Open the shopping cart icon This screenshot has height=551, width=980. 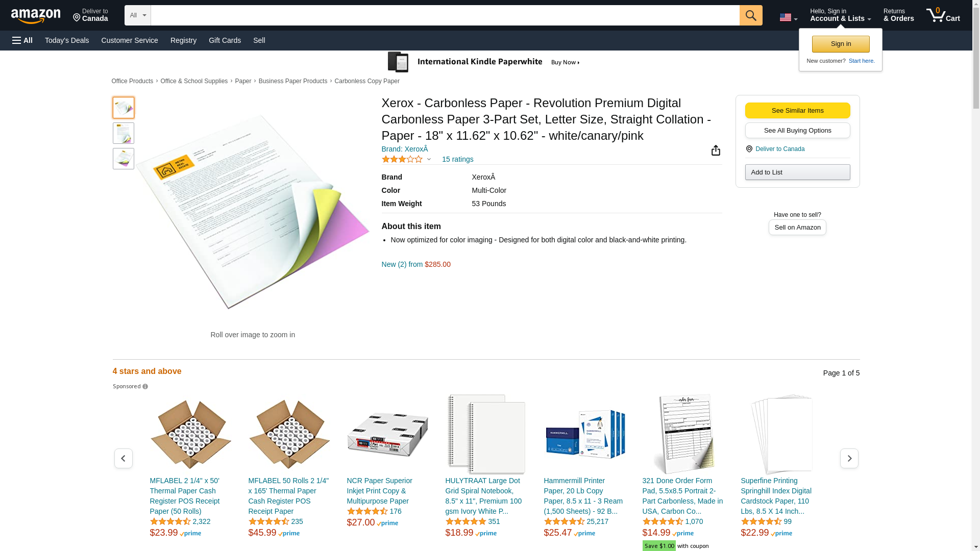tap(943, 15)
